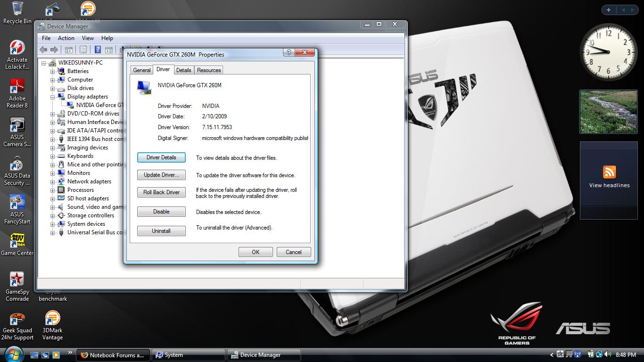This screenshot has width=644, height=362.
Task: Expand the Disk drives tree node
Action: (x=52, y=88)
